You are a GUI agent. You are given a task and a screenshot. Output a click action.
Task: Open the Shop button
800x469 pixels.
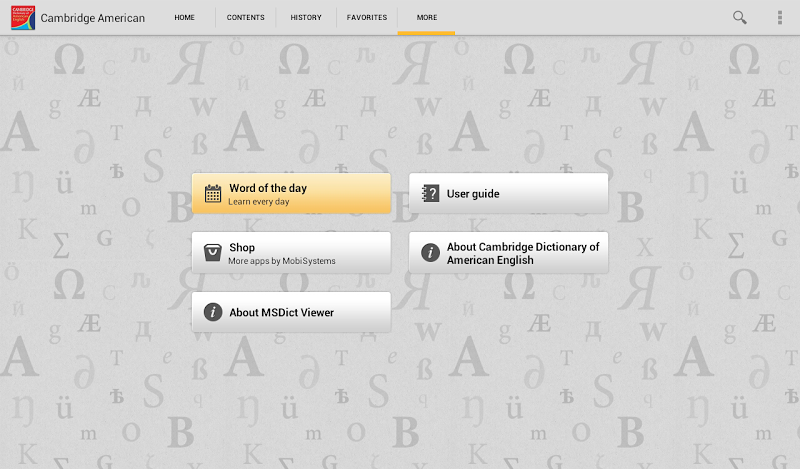point(291,253)
